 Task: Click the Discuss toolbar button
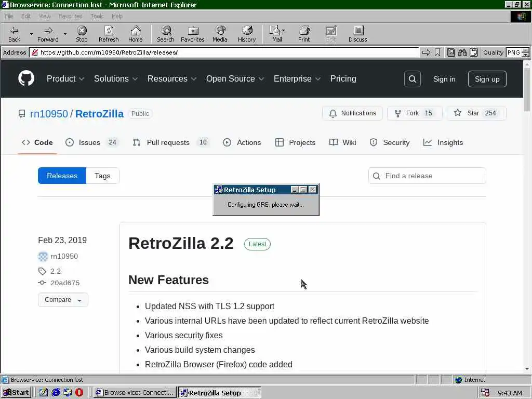tap(358, 34)
